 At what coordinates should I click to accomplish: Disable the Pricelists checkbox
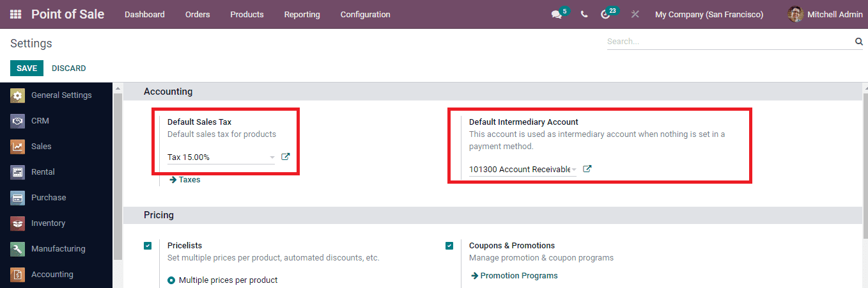click(148, 246)
